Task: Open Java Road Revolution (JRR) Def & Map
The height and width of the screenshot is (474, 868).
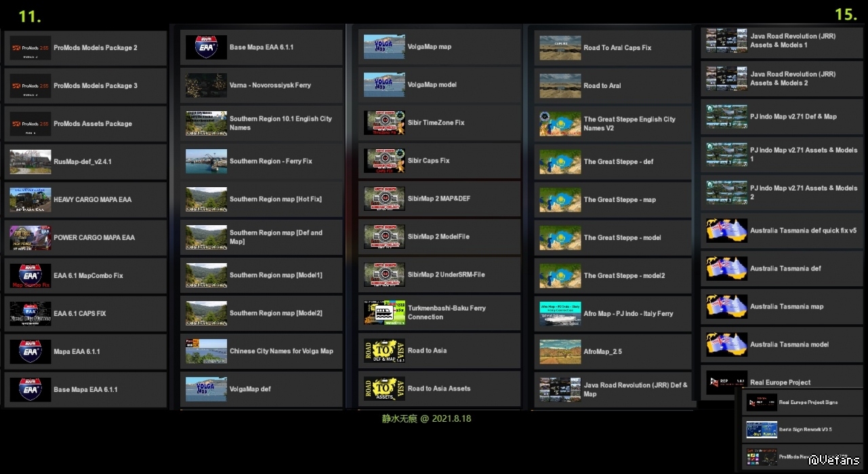Action: (613, 390)
